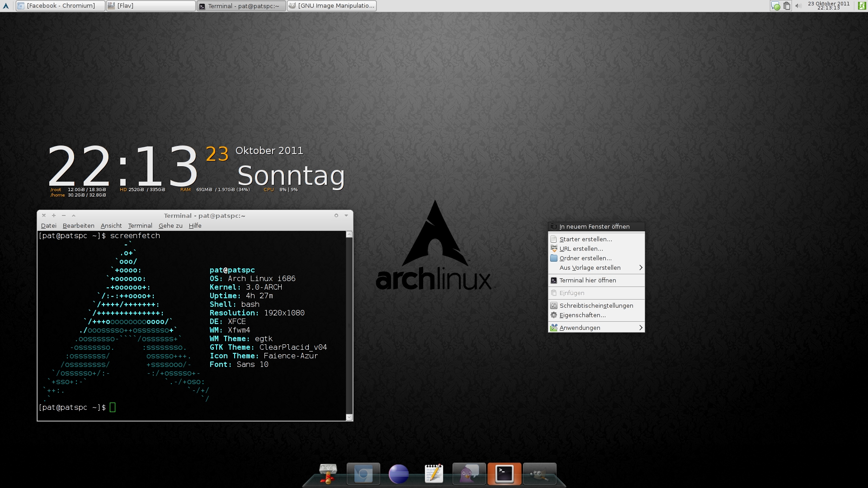
Task: Click 'Faience-Azur' icon theme text
Action: [291, 356]
